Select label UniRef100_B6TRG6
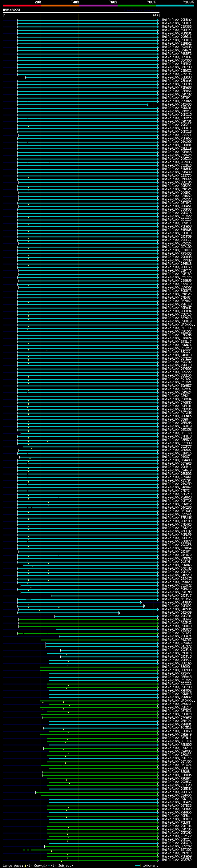 (177, 599)
